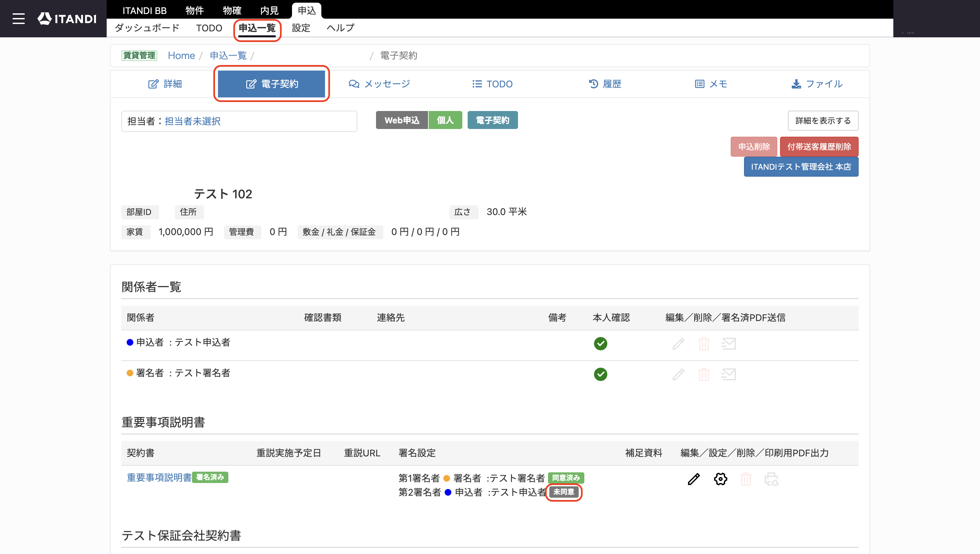Click the trash icon in 重要事項説明書 row
This screenshot has width=980, height=554.
tap(746, 479)
